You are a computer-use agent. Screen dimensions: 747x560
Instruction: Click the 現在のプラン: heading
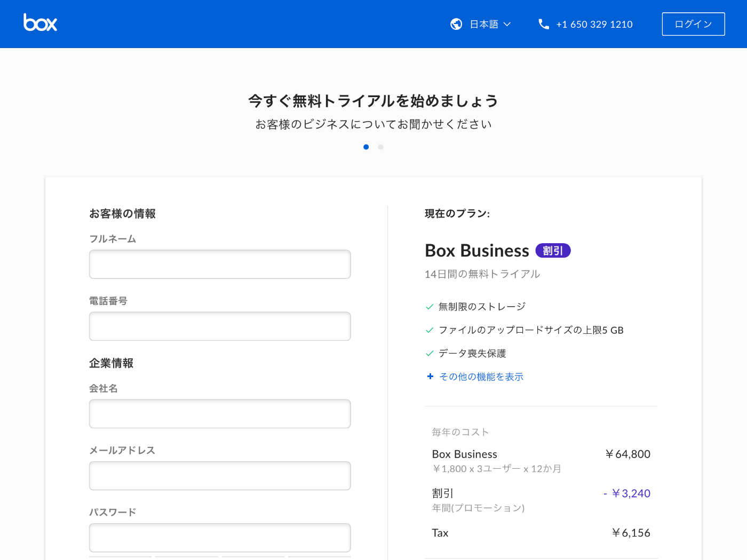pyautogui.click(x=457, y=213)
